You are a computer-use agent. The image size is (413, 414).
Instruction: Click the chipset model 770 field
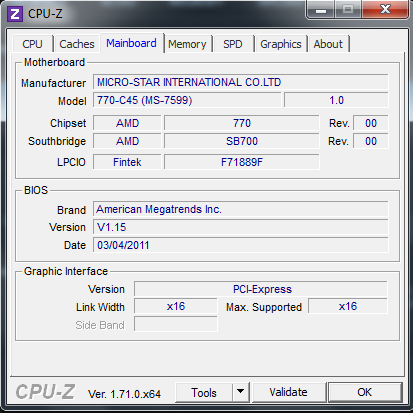coord(242,123)
